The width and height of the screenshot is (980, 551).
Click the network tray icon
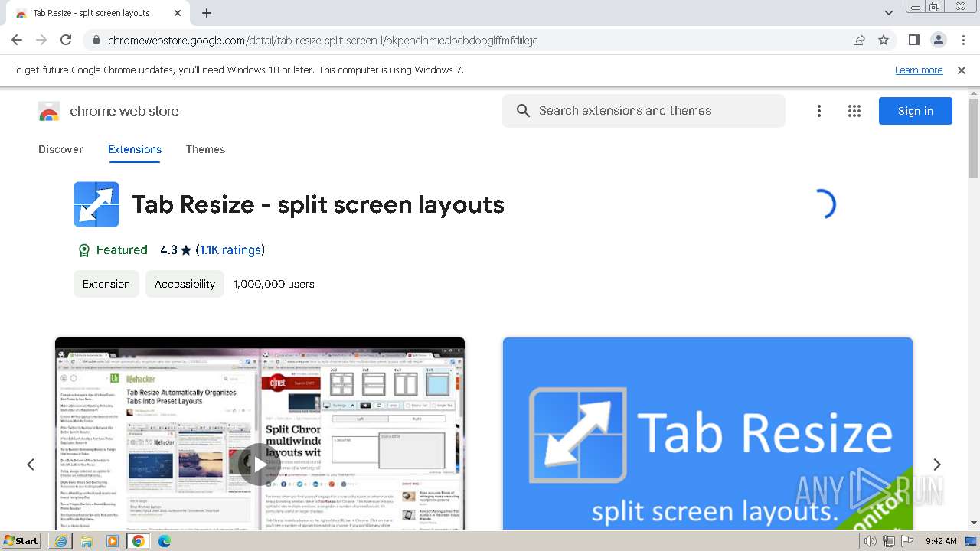pyautogui.click(x=889, y=541)
